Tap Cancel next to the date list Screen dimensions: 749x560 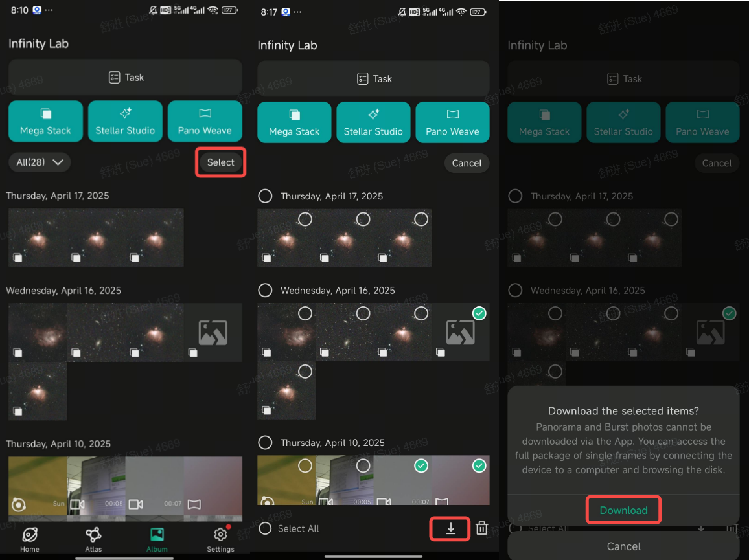coord(467,162)
